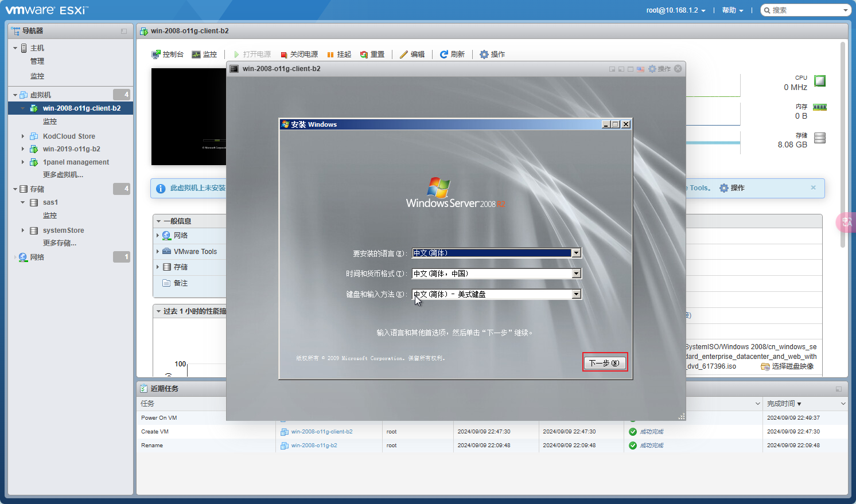
Task: Click the systemStore datastore icon
Action: coord(34,230)
